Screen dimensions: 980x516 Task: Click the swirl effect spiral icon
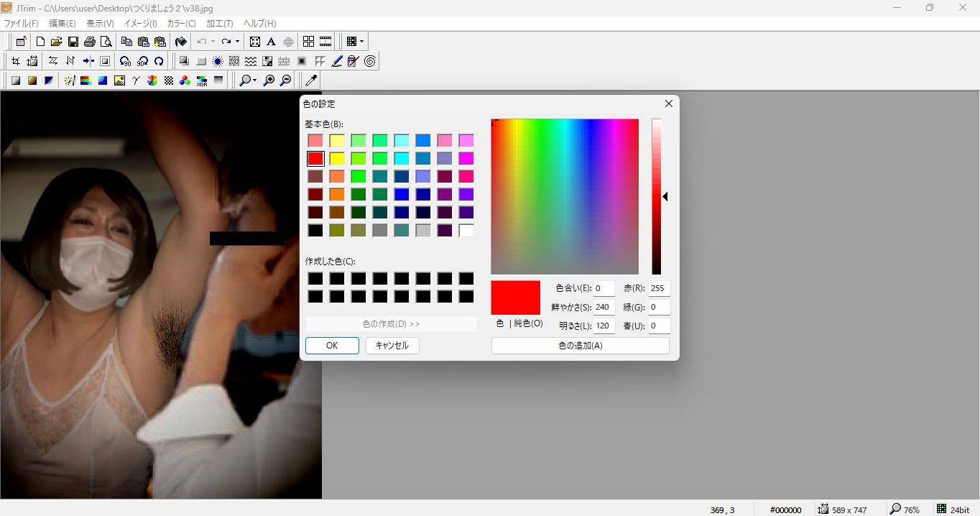tap(370, 61)
